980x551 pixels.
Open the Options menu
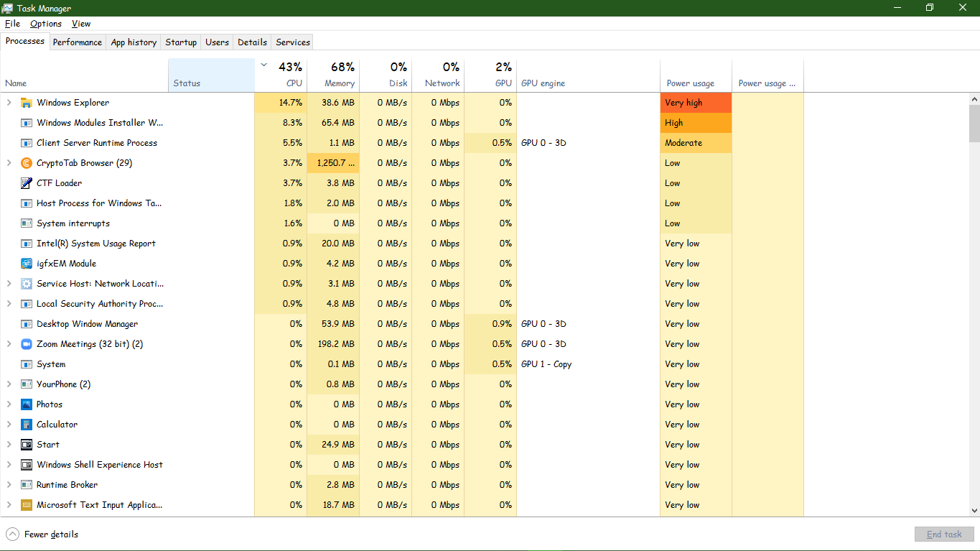pos(46,24)
